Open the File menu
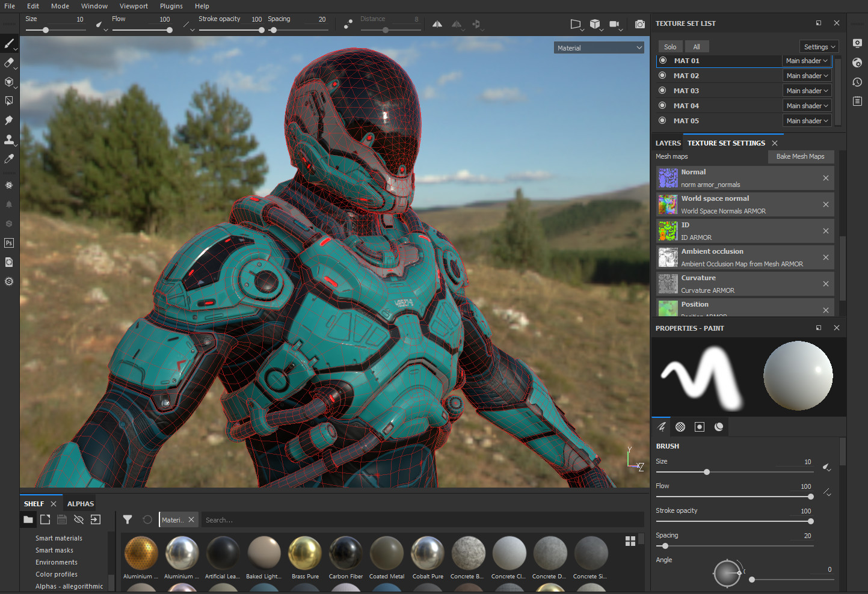 click(10, 6)
